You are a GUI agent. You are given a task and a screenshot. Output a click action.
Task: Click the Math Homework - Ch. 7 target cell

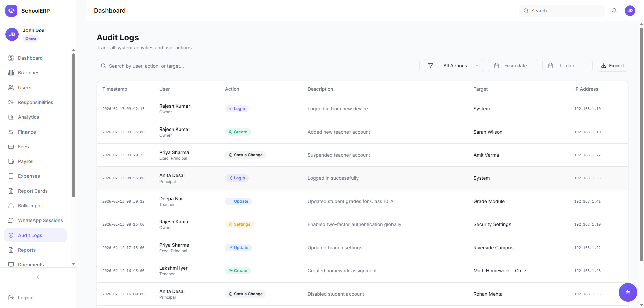499,271
